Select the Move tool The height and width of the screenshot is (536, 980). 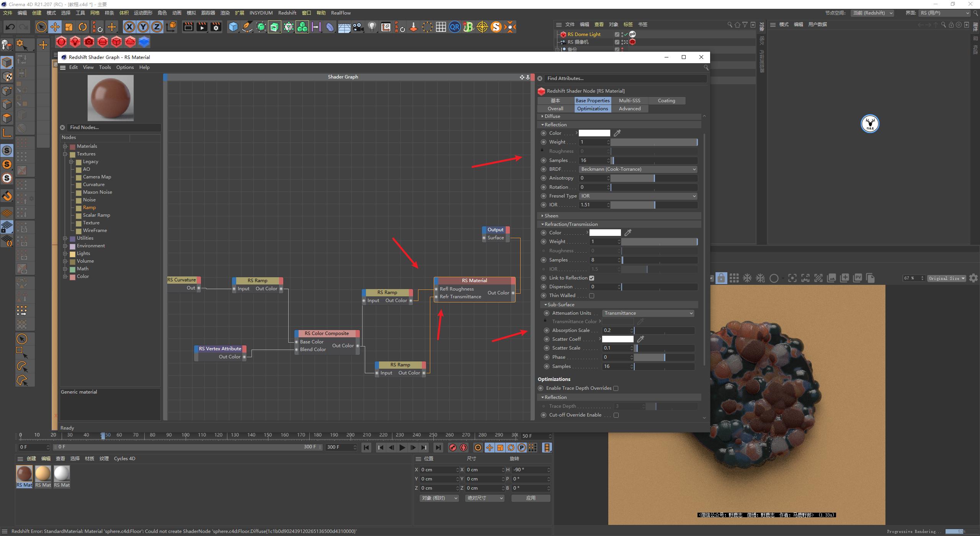(x=55, y=27)
